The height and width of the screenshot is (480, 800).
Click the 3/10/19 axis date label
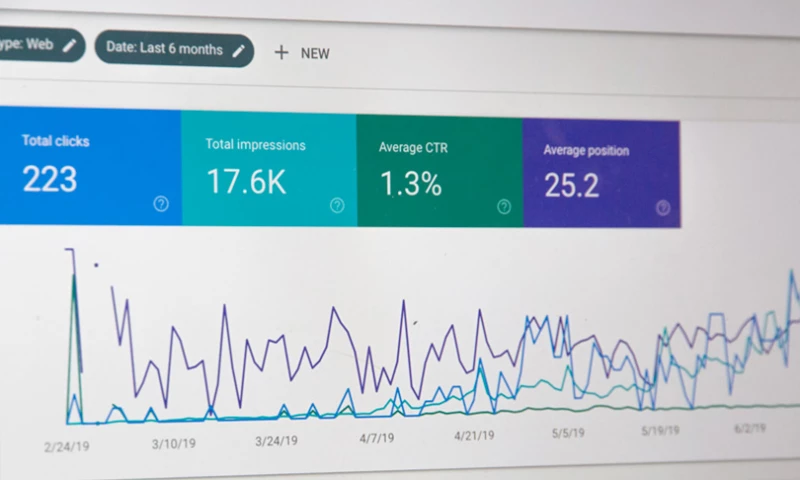coord(174,444)
